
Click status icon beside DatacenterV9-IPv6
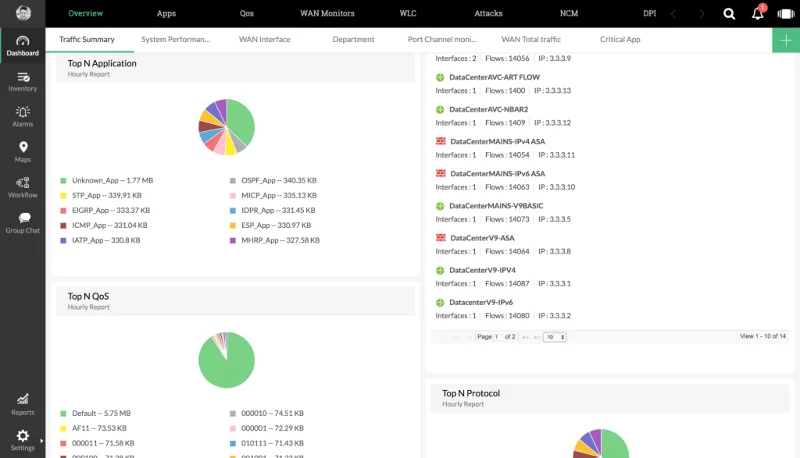click(440, 302)
